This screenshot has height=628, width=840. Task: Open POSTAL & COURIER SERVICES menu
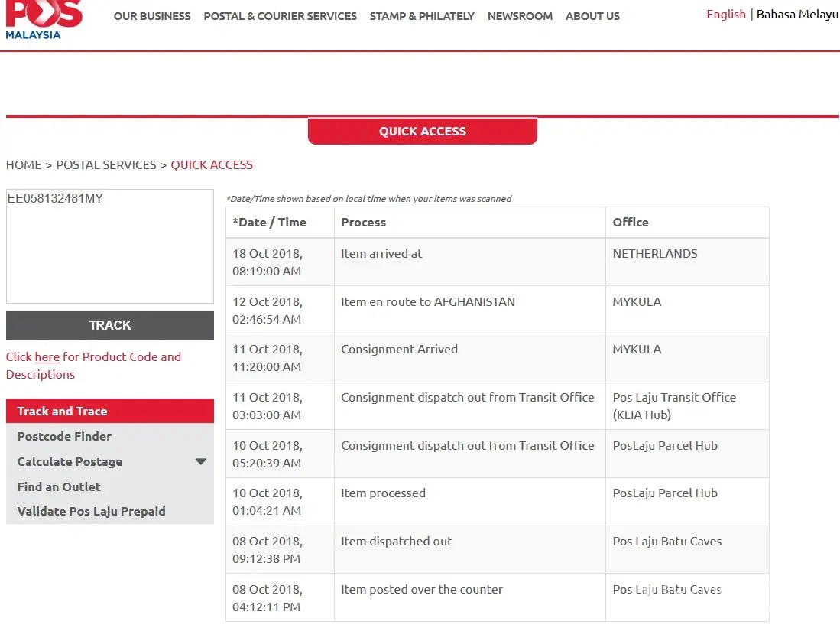(x=280, y=16)
